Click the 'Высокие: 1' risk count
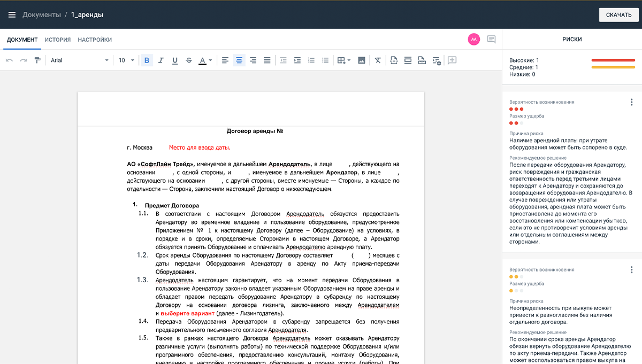 coord(524,60)
